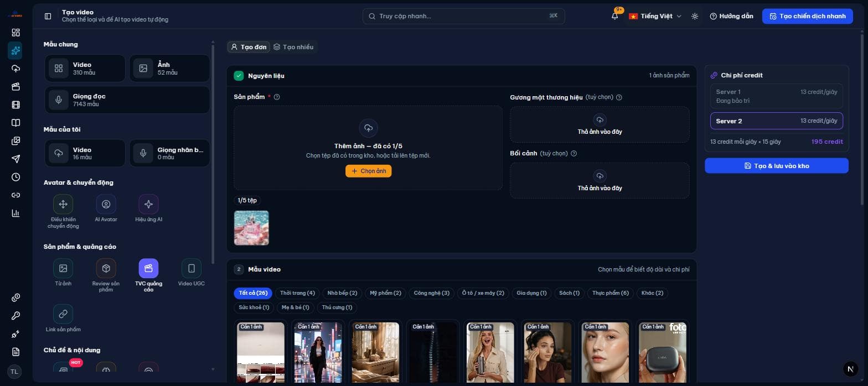
Task: Toggle the green Nguyên liệu checkmark
Action: pyautogui.click(x=239, y=75)
